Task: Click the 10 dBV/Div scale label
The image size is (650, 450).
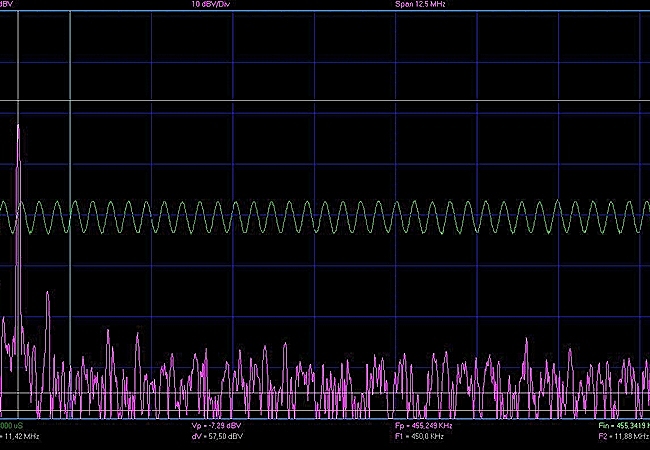Action: pyautogui.click(x=212, y=5)
